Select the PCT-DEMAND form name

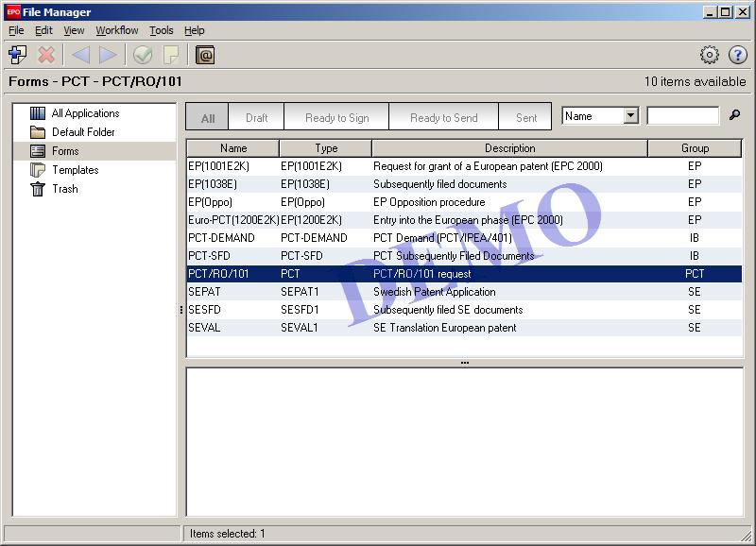point(221,238)
